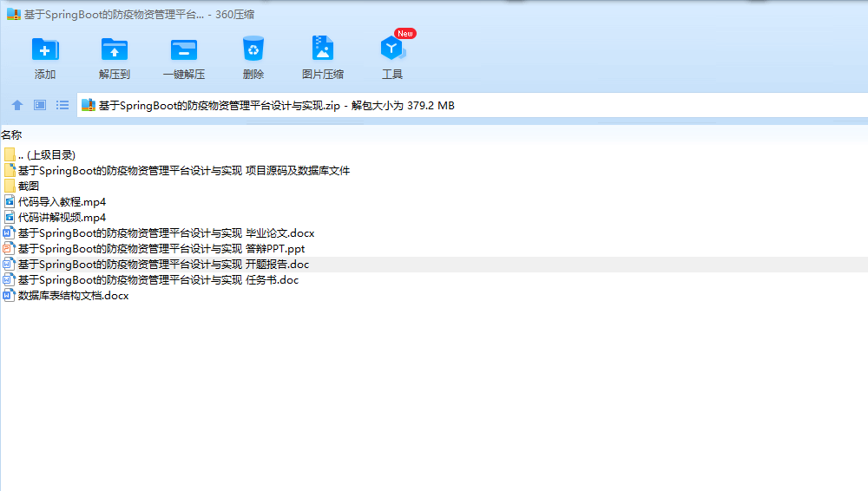Click the 添加 (Add) toolbar icon
This screenshot has height=491, width=868.
(45, 49)
